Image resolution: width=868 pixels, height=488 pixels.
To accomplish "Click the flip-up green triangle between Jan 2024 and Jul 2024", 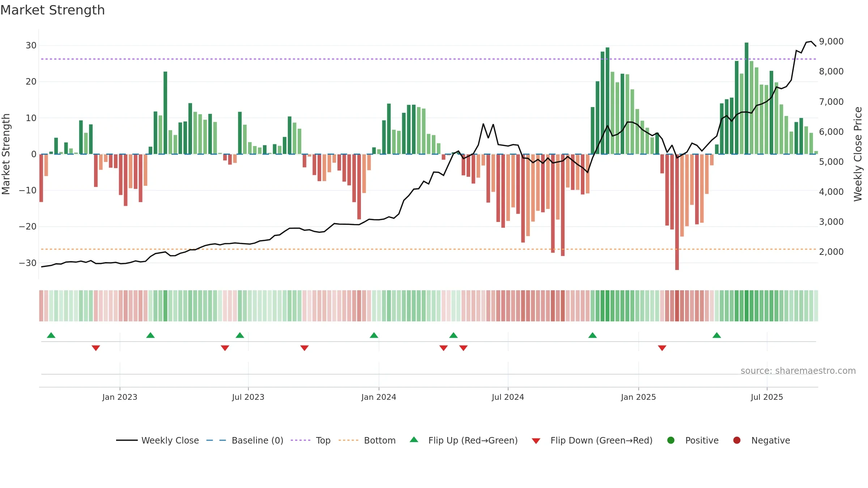I will tap(454, 335).
